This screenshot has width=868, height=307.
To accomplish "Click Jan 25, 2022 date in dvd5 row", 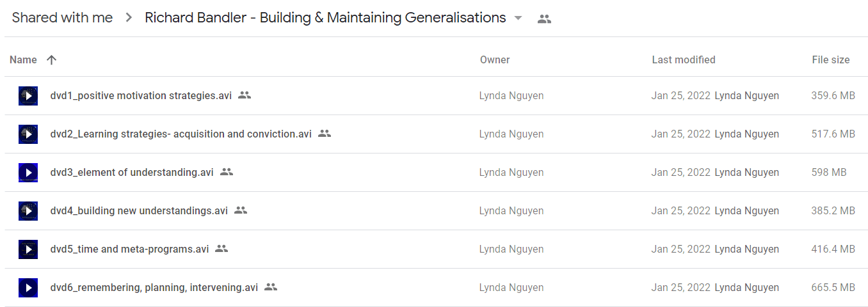I will click(x=681, y=249).
